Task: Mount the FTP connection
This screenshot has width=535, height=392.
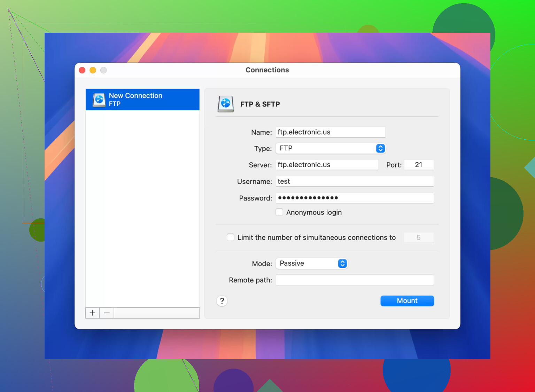Action: (407, 301)
